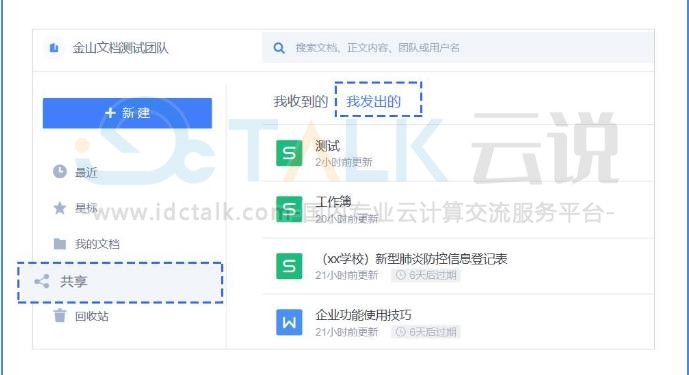Click the star icon beside 星标
Viewport: 689px width, 375px height.
click(x=60, y=208)
